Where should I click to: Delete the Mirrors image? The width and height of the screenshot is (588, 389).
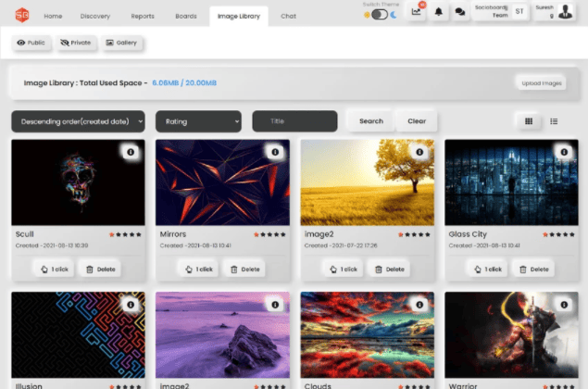(x=244, y=270)
